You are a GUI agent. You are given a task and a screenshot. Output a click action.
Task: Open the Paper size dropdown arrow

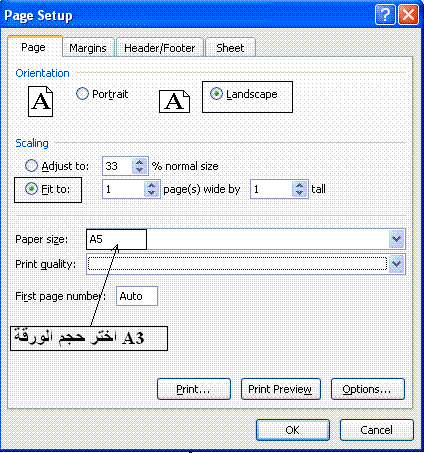click(397, 239)
